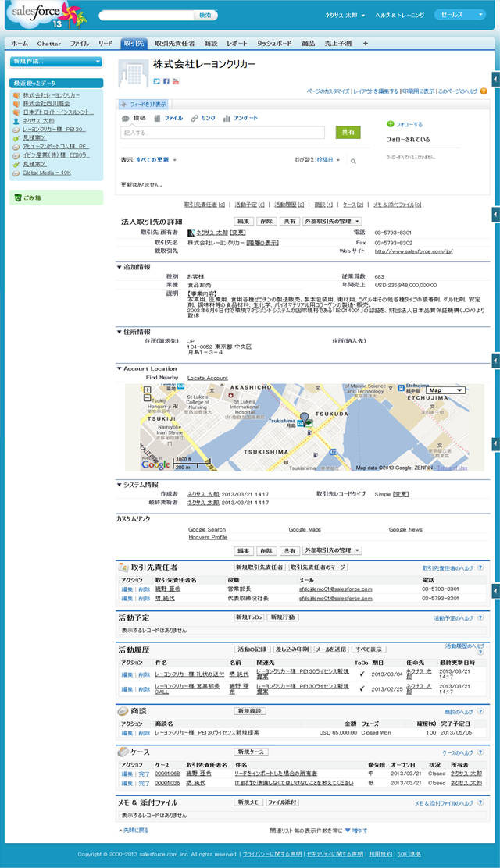Image resolution: width=500 pixels, height=868 pixels.
Task: Open the すべての更新 feed filter dropdown
Action: click(x=155, y=160)
